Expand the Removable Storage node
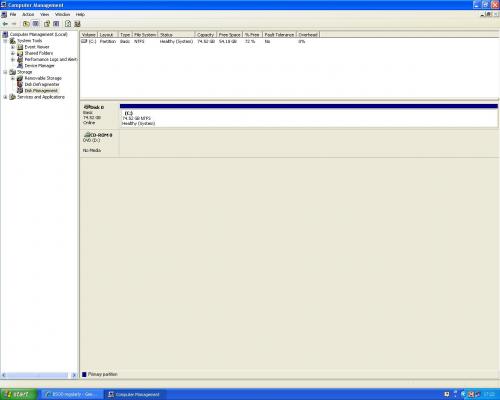 pyautogui.click(x=13, y=78)
